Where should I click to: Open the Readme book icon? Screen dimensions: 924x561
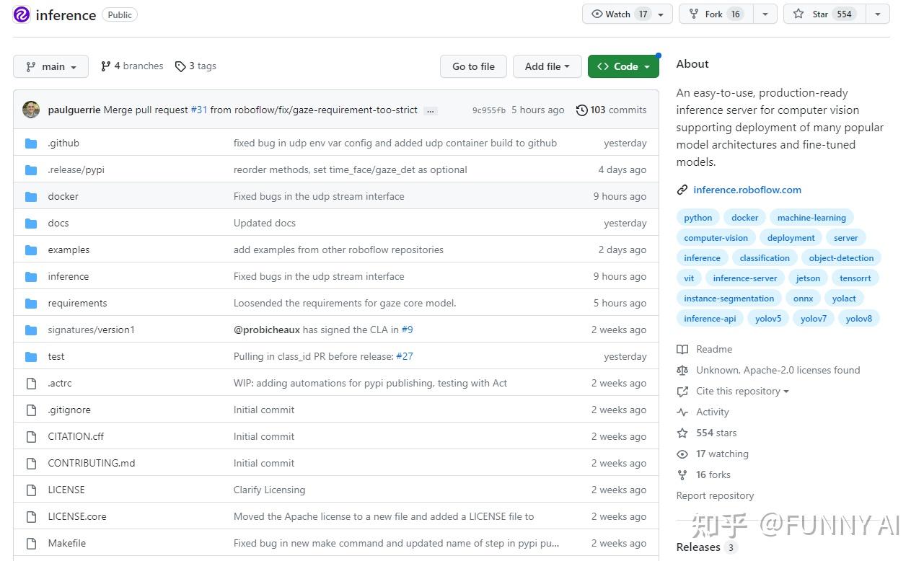coord(682,350)
